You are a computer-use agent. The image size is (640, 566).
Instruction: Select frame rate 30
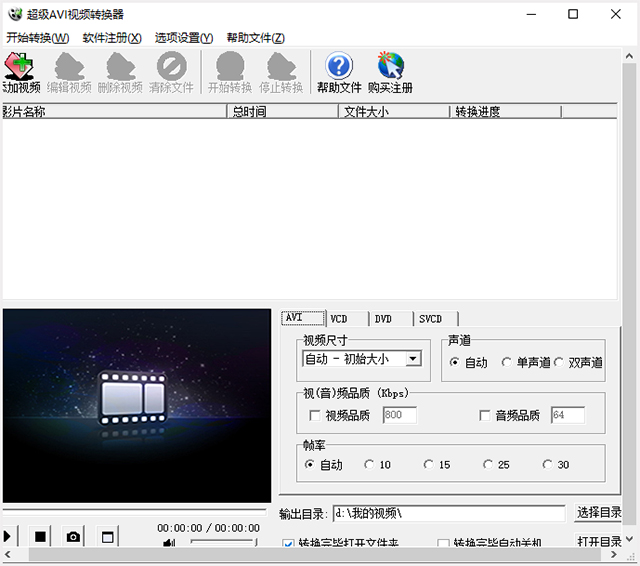[x=547, y=464]
